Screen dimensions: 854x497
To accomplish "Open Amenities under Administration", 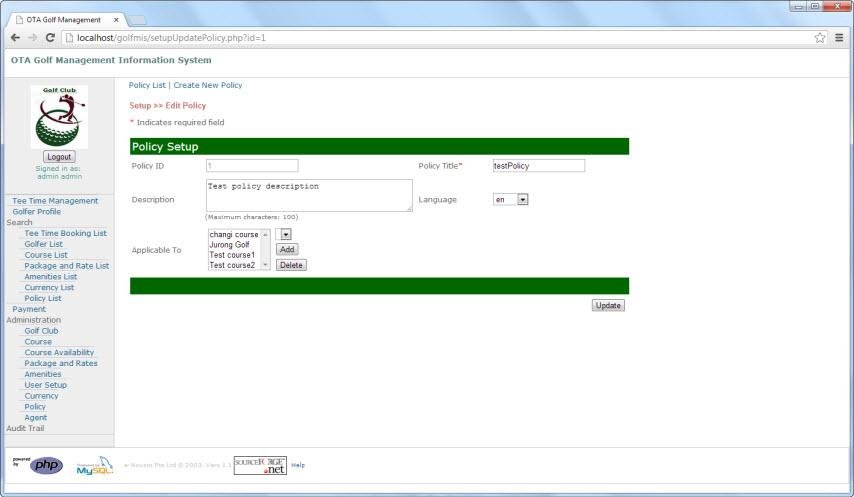I will (x=42, y=374).
